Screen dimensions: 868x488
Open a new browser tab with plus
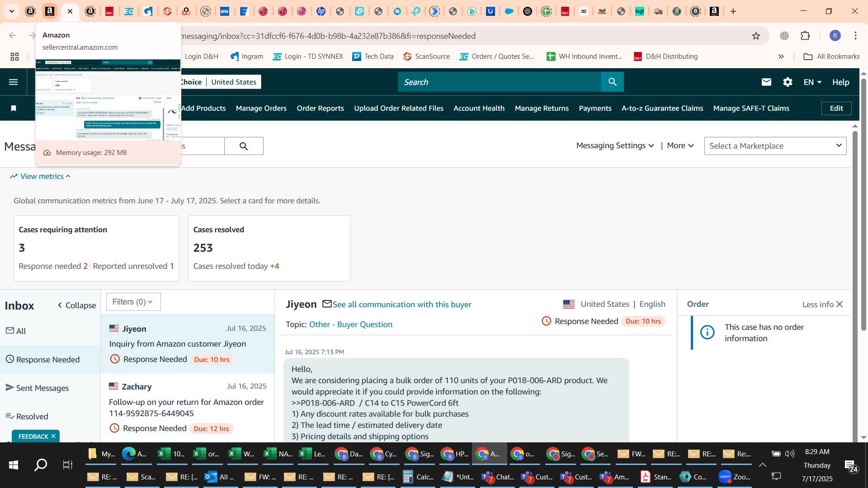pos(733,11)
